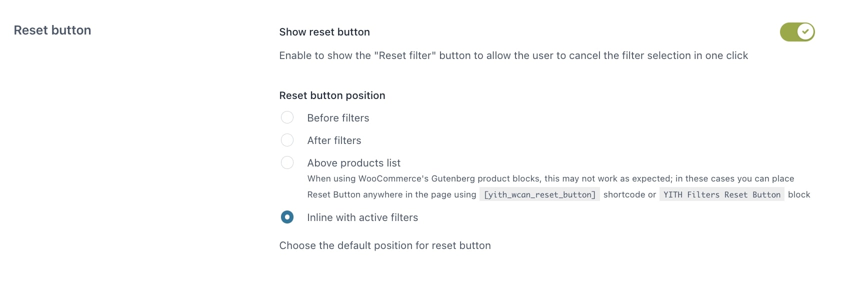Image resolution: width=868 pixels, height=291 pixels.
Task: Click the checkmark icon inside the toggle
Action: (x=805, y=32)
